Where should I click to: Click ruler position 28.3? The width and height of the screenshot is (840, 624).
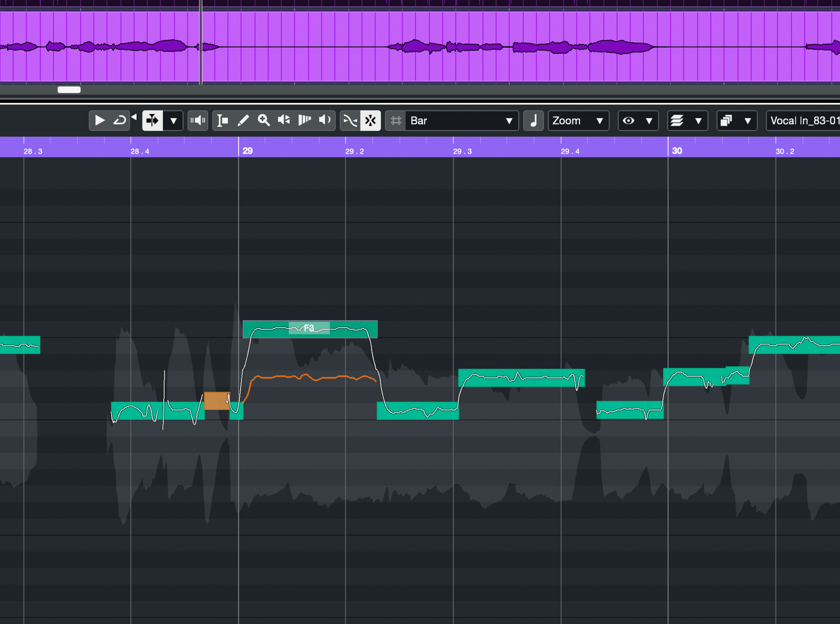tap(33, 151)
